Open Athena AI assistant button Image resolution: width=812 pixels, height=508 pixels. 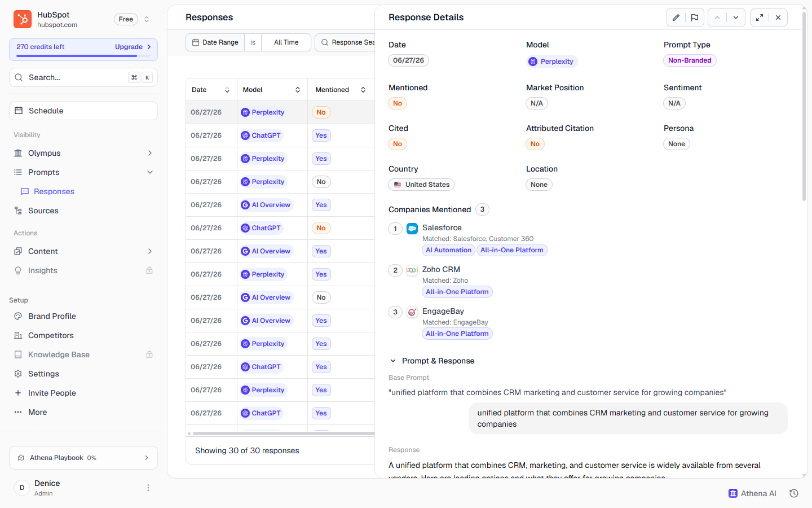(752, 493)
